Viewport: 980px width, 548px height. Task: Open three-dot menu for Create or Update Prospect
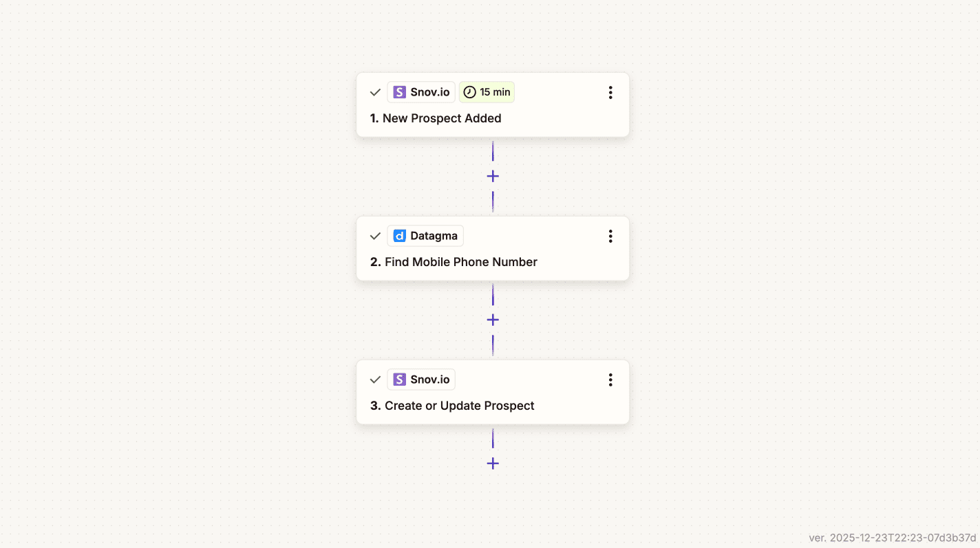coord(610,380)
